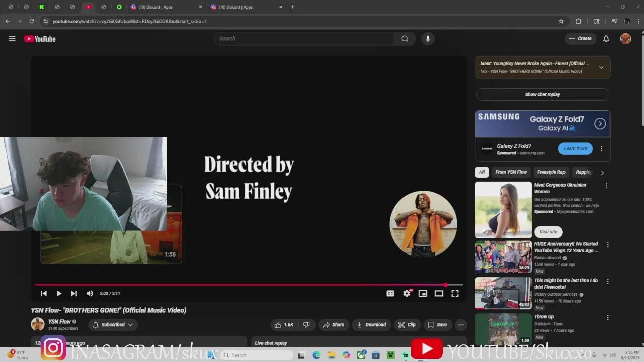Open Microsoft Edge from the taskbar
This screenshot has height=362, width=644.
316,355
